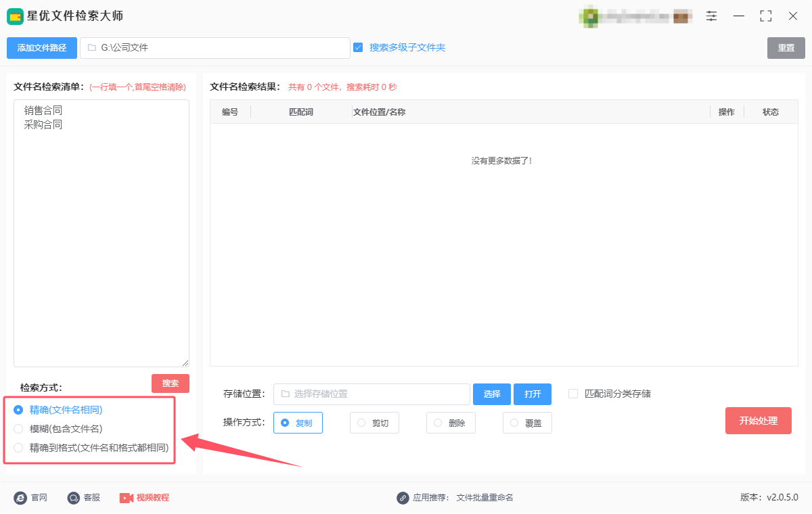Click 开始处理 button
The height and width of the screenshot is (514, 812).
759,421
